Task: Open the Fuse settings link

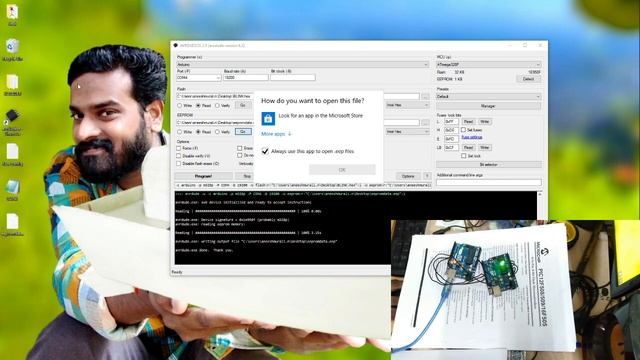Action: 472,138
